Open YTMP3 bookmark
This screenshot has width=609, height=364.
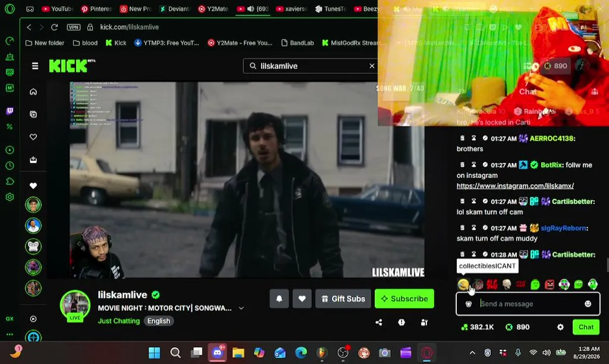[166, 43]
